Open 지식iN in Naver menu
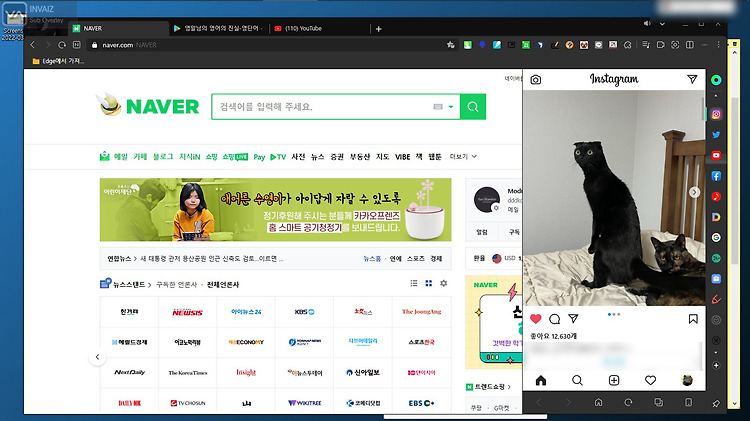750x421 pixels. tap(189, 156)
